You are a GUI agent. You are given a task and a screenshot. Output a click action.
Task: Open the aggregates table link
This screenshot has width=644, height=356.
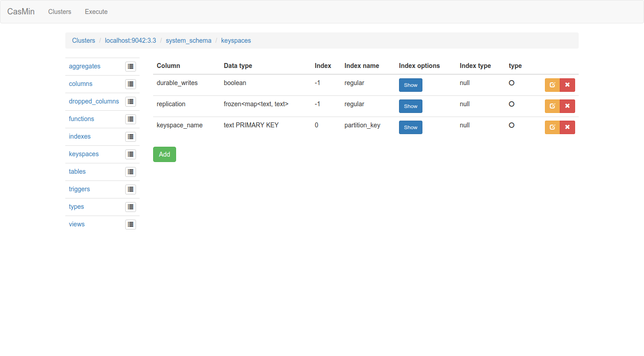pos(85,66)
